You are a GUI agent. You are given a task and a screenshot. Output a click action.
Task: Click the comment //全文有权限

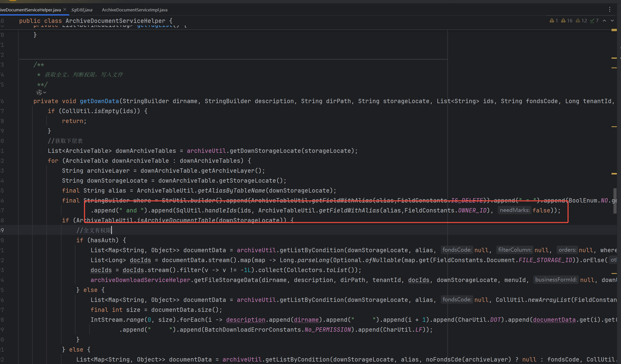click(94, 230)
